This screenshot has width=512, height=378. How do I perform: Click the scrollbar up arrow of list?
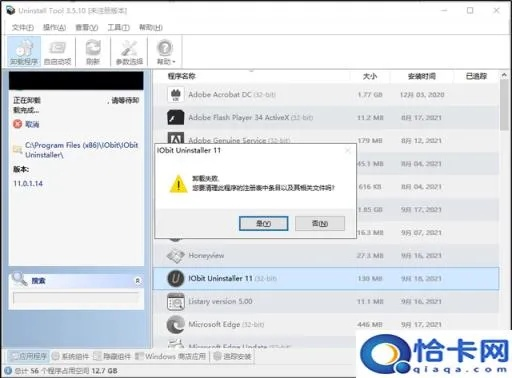(x=504, y=76)
